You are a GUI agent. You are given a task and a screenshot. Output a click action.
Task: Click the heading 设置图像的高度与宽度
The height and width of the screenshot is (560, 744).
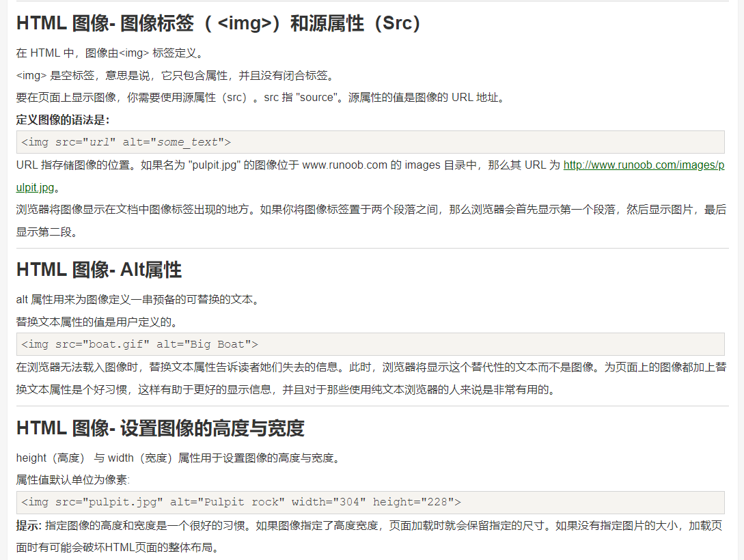tap(162, 428)
